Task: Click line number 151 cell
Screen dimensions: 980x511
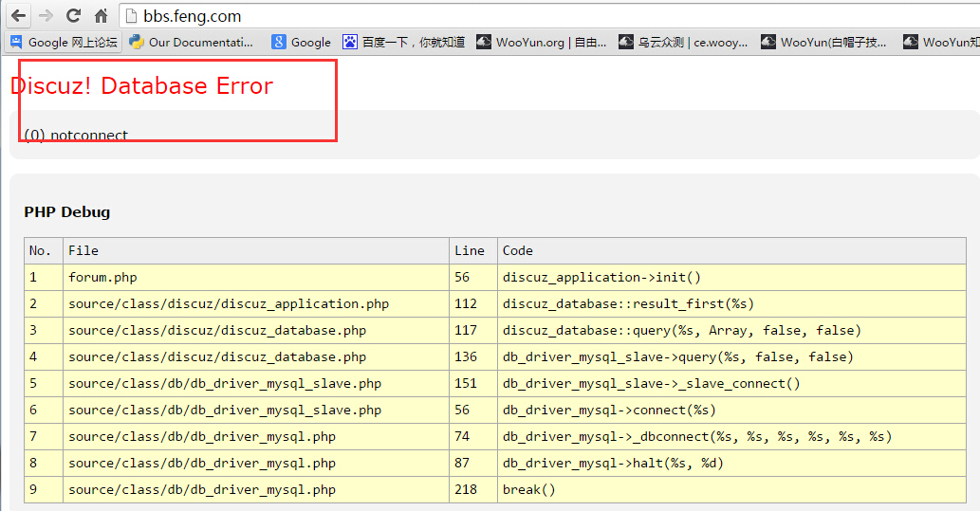Action: coord(473,384)
